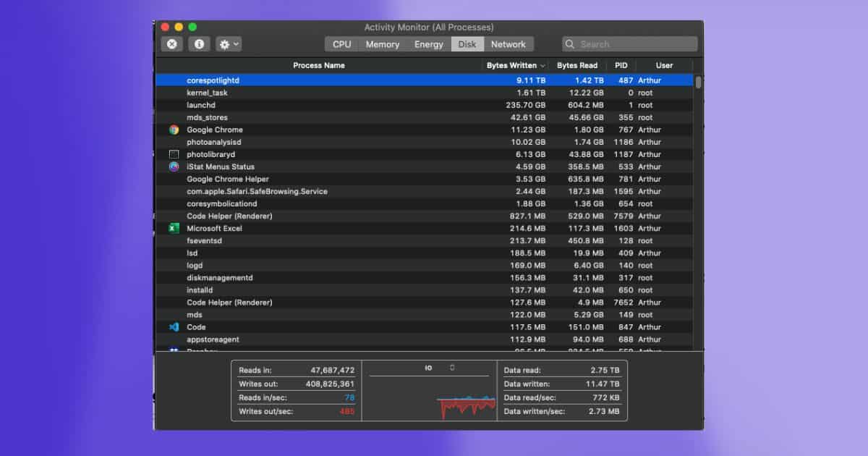Click the iStat Menus Status icon
Viewport: 868px width, 456px height.
point(174,167)
